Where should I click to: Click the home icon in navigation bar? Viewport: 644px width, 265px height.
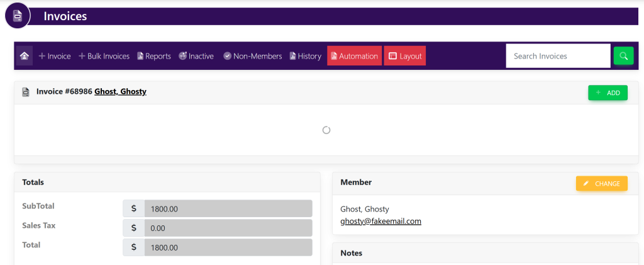pos(24,56)
